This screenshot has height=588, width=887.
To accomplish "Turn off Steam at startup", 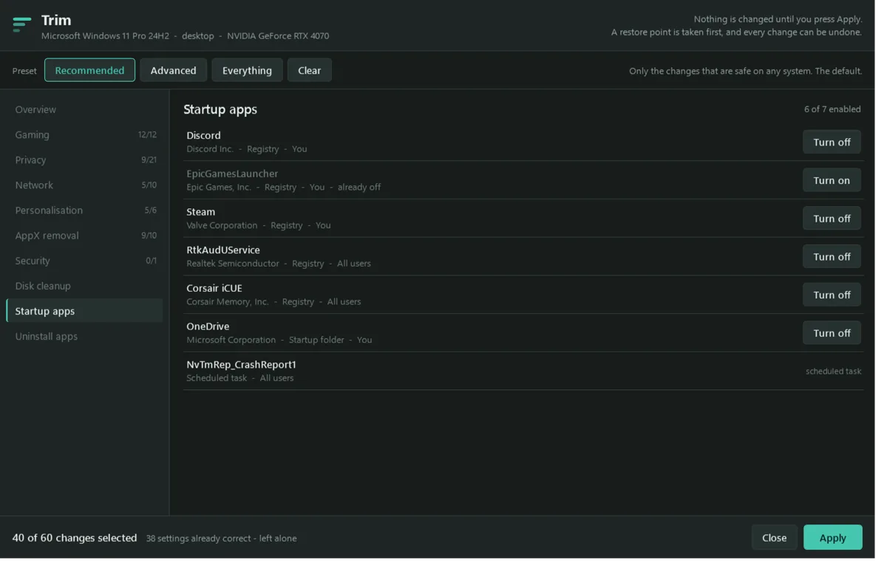I will click(832, 219).
